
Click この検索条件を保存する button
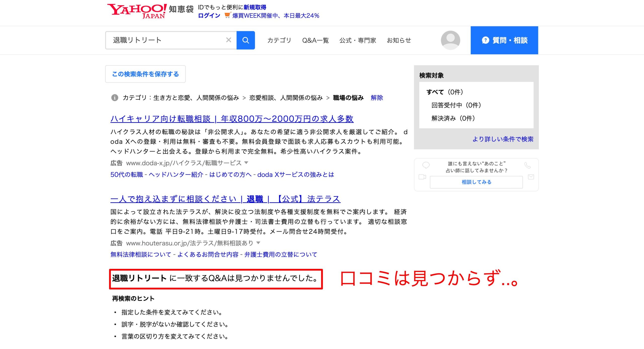(x=145, y=74)
